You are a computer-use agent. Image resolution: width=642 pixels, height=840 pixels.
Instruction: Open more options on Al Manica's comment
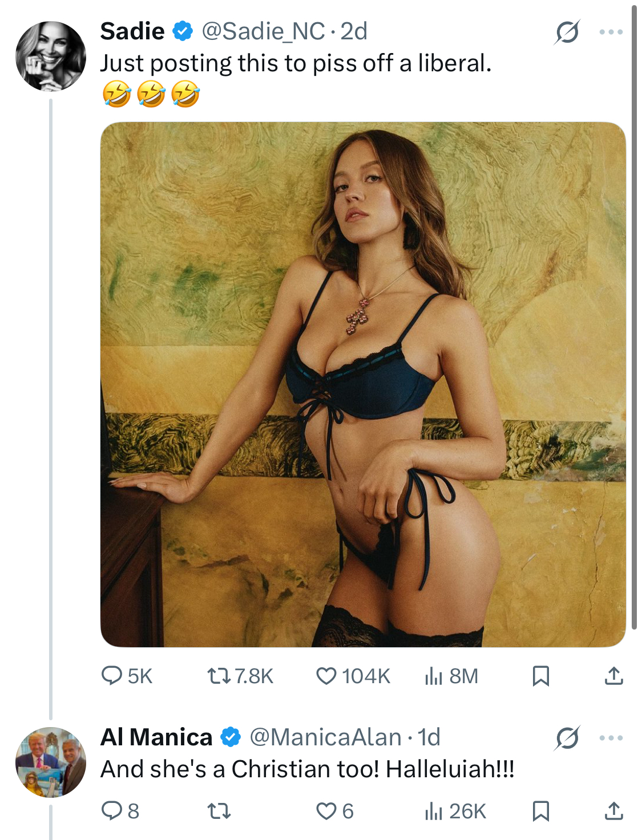coord(611,737)
